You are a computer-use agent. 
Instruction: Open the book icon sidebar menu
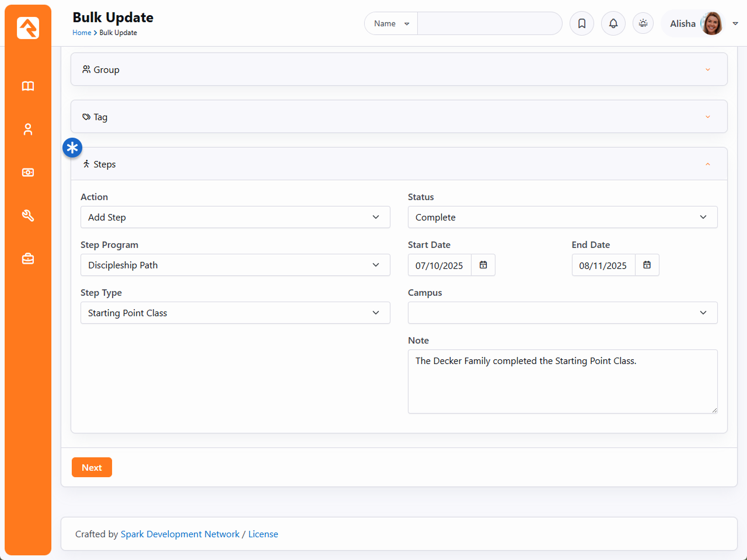pos(28,86)
